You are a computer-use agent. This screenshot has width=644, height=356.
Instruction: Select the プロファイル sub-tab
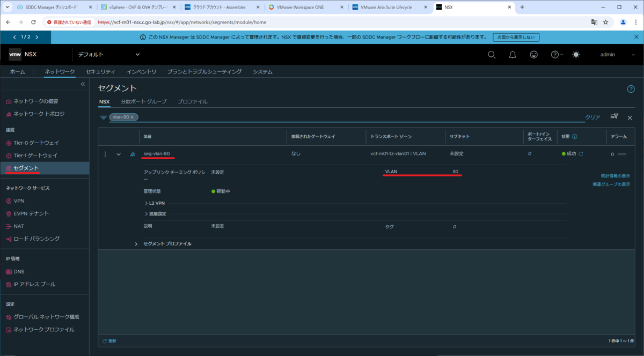[x=192, y=101]
